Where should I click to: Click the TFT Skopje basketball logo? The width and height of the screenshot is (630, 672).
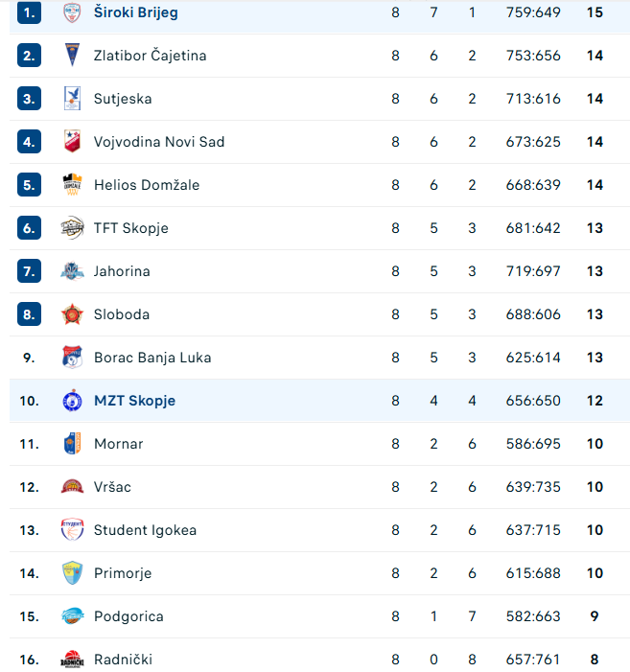pos(72,228)
